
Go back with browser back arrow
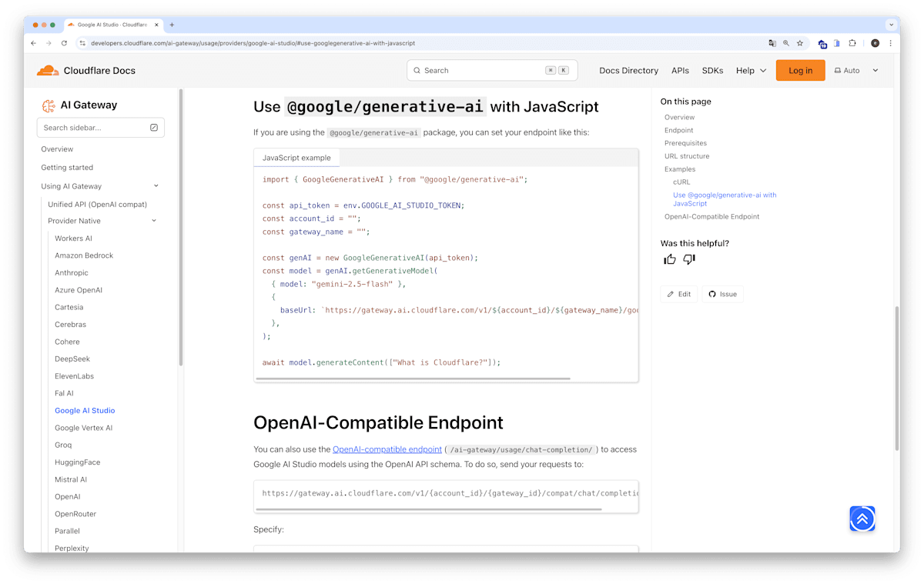(x=33, y=43)
